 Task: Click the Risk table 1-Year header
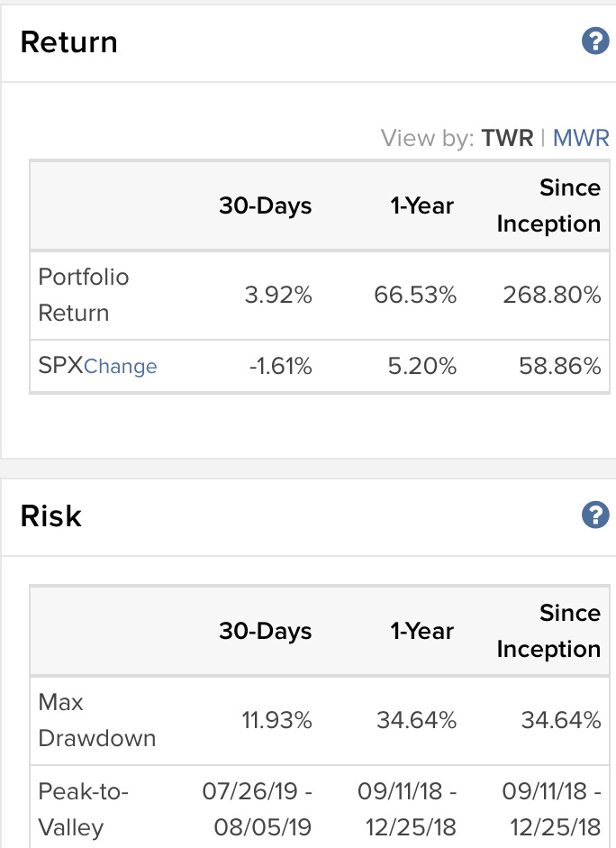pyautogui.click(x=422, y=631)
